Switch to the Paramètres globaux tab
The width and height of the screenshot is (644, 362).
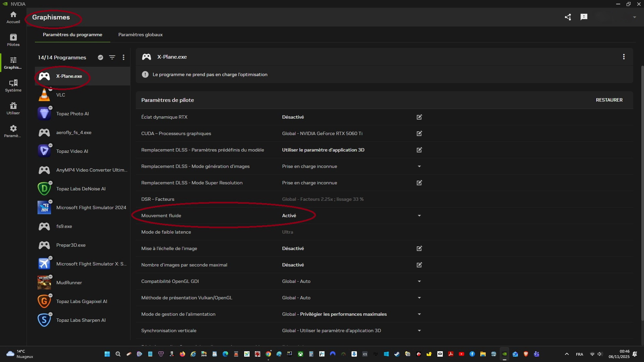pos(140,35)
